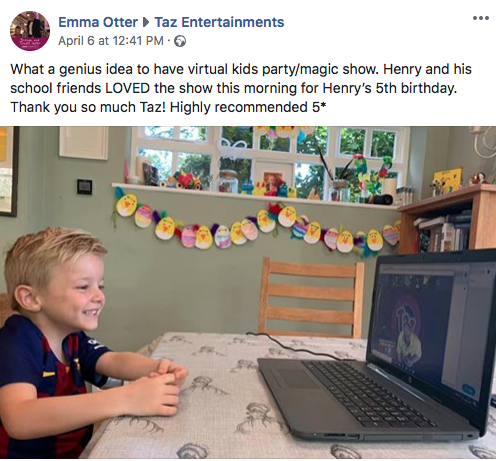
Task: Click the arrow between Emma Otter and Taz
Action: click(146, 23)
